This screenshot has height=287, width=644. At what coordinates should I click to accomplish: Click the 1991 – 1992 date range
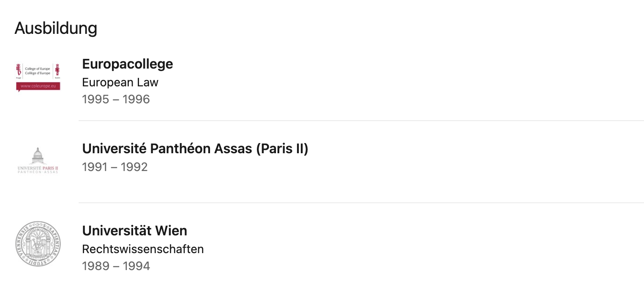point(115,167)
